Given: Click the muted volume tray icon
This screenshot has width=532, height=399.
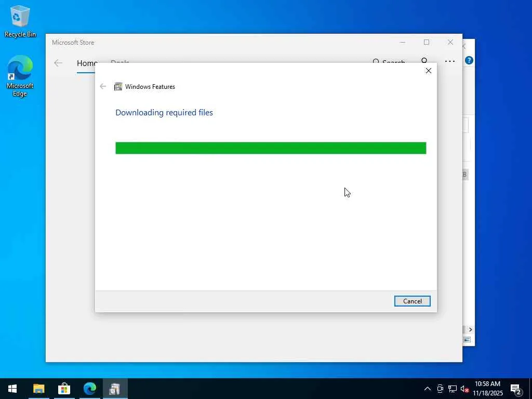Looking at the screenshot, I should click(464, 389).
